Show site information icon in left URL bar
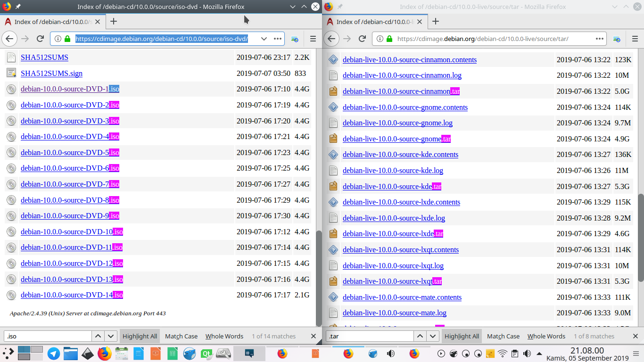Viewport: 644px width, 362px height. coord(58,39)
